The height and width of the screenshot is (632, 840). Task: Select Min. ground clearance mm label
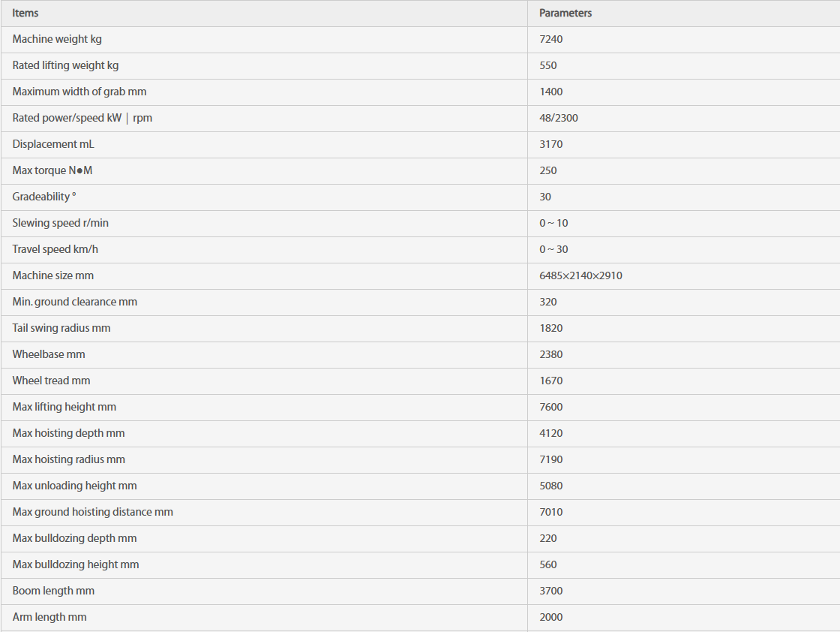[75, 302]
